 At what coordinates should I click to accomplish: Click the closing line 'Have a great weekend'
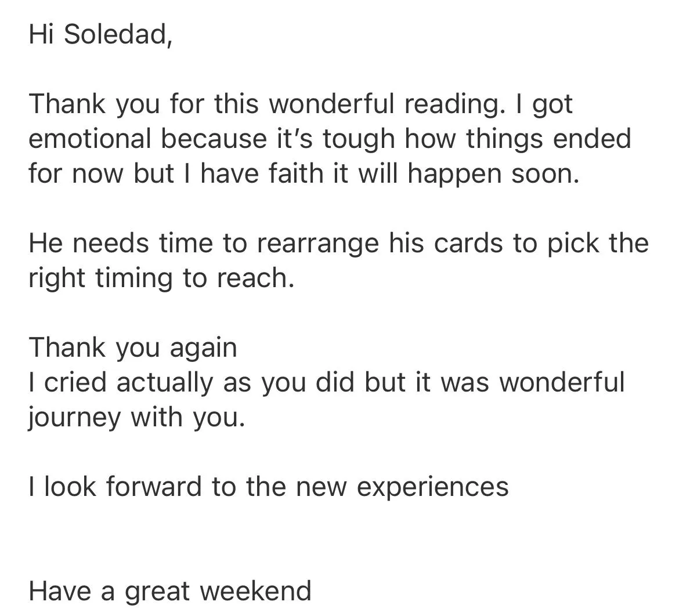pyautogui.click(x=169, y=591)
